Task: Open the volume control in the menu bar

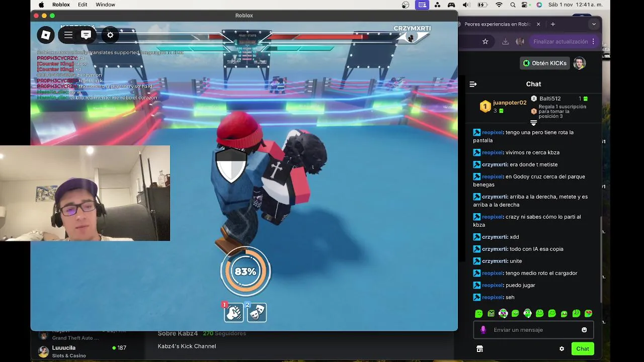Action: point(466,5)
